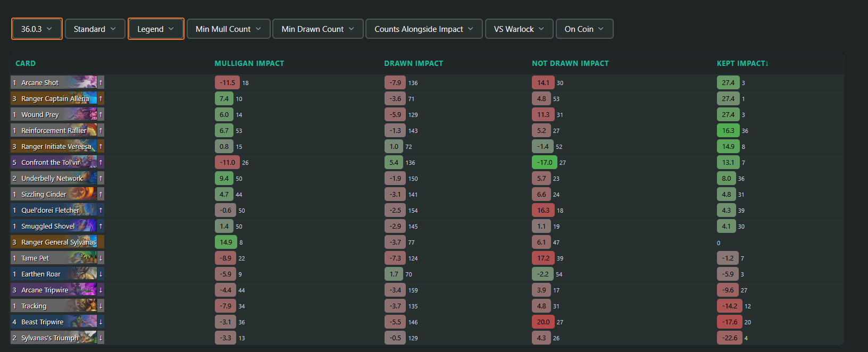Open the Min Mull Count dropdown
This screenshot has width=868, height=352.
(x=229, y=29)
